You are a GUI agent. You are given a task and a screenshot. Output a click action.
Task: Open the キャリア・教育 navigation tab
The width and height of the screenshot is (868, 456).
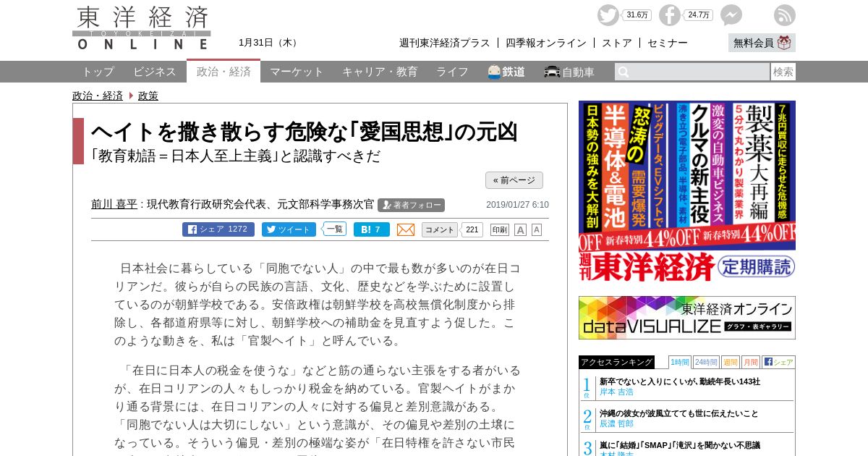coord(380,72)
